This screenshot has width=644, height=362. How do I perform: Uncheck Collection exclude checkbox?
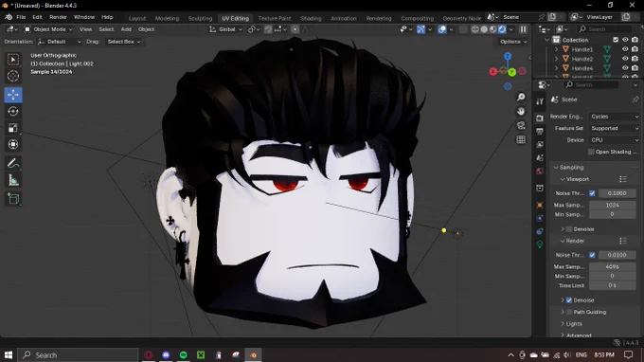[616, 40]
